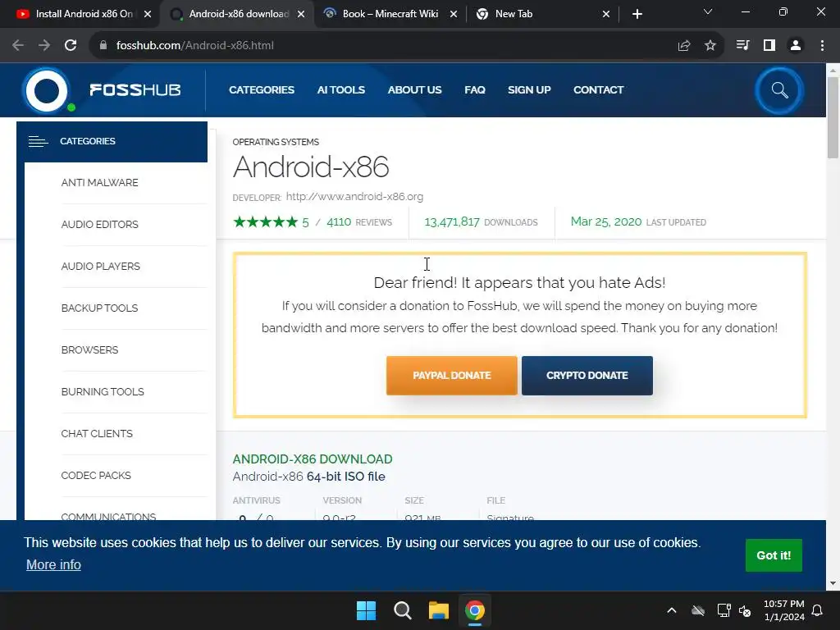Open Windows taskbar search
The image size is (840, 630).
[402, 610]
